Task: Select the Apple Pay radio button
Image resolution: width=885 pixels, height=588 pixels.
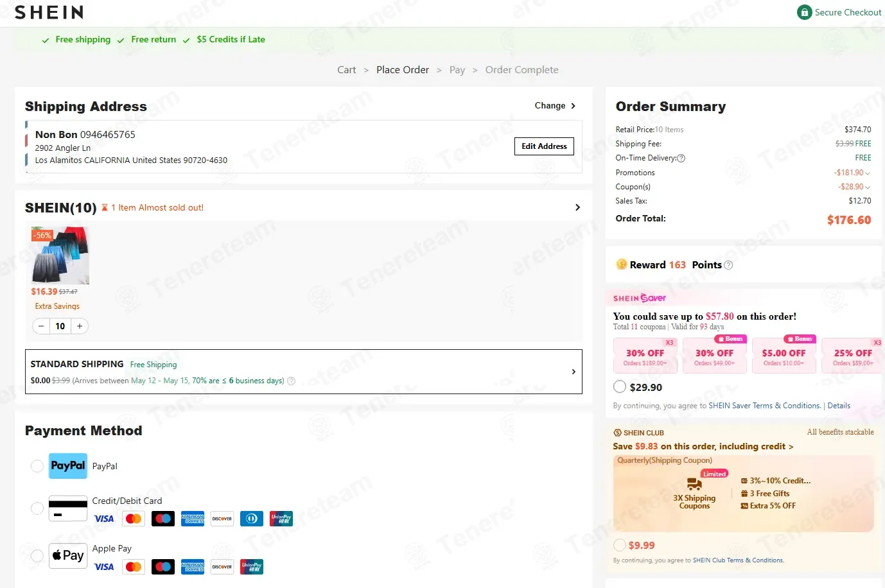Action: click(x=37, y=555)
